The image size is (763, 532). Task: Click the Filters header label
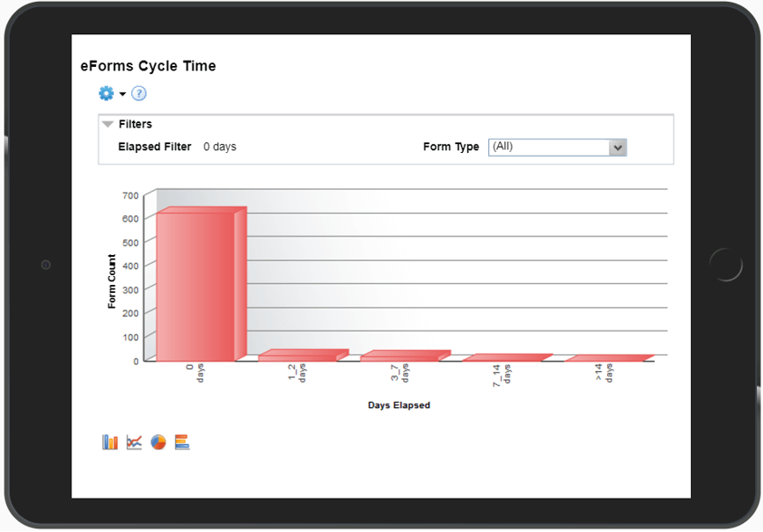pos(136,125)
